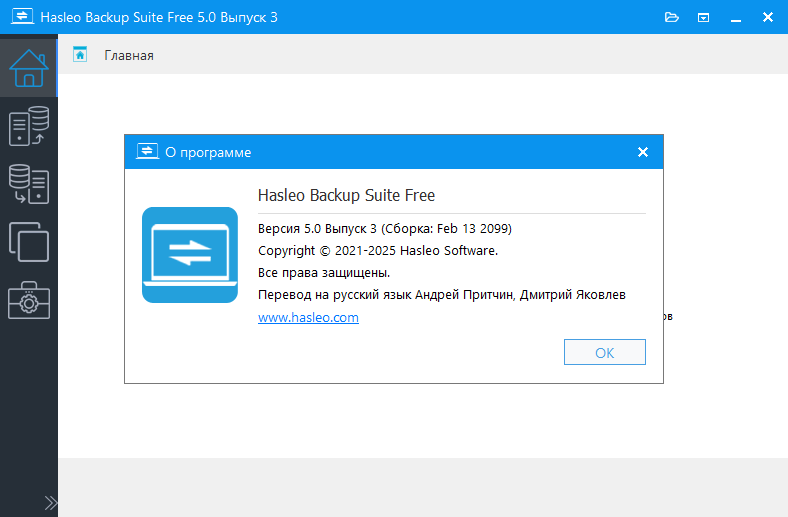Click the Hasleo Backup Suite Free heading
This screenshot has height=517, width=788.
point(346,195)
